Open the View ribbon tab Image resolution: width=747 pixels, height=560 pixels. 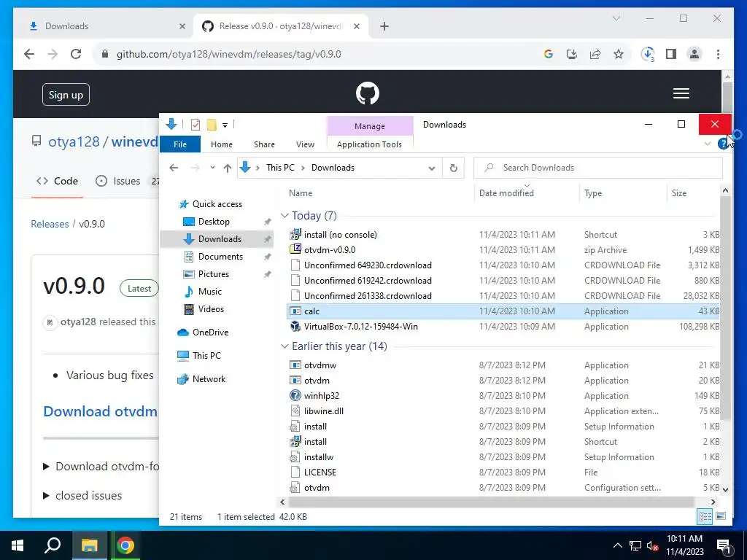(305, 144)
